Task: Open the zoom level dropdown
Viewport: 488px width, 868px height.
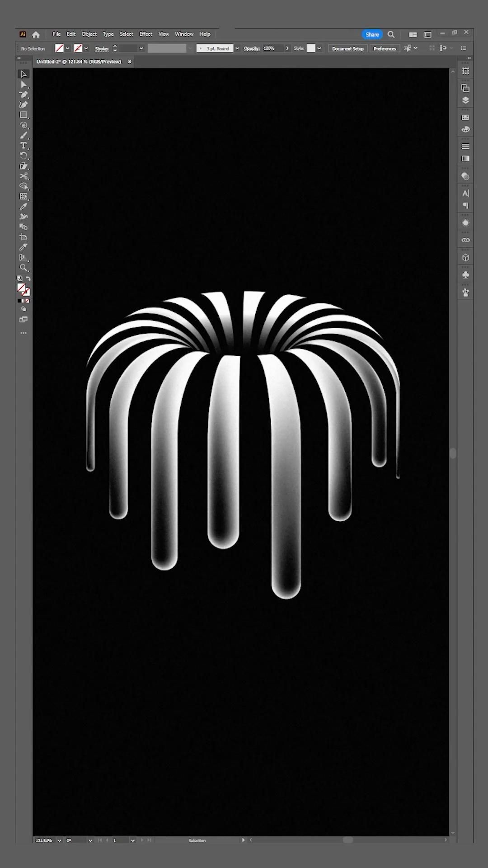Action: pos(59,840)
